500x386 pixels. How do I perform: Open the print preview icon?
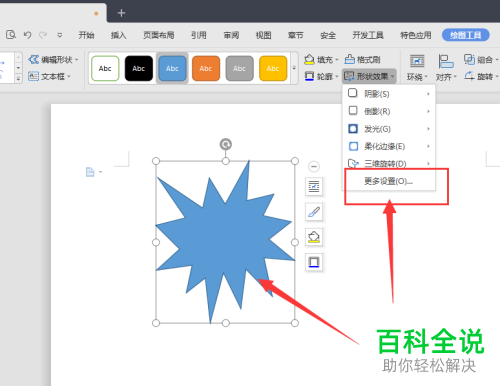(x=11, y=34)
